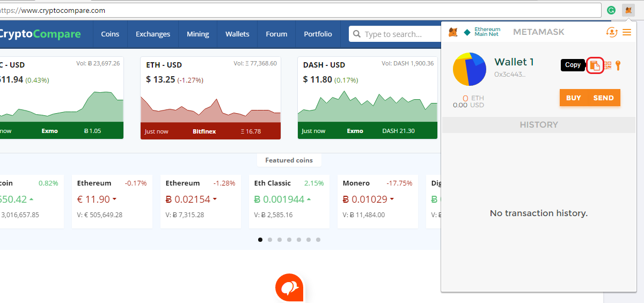Select the fifth carousel dot
This screenshot has width=644, height=303.
[299, 240]
